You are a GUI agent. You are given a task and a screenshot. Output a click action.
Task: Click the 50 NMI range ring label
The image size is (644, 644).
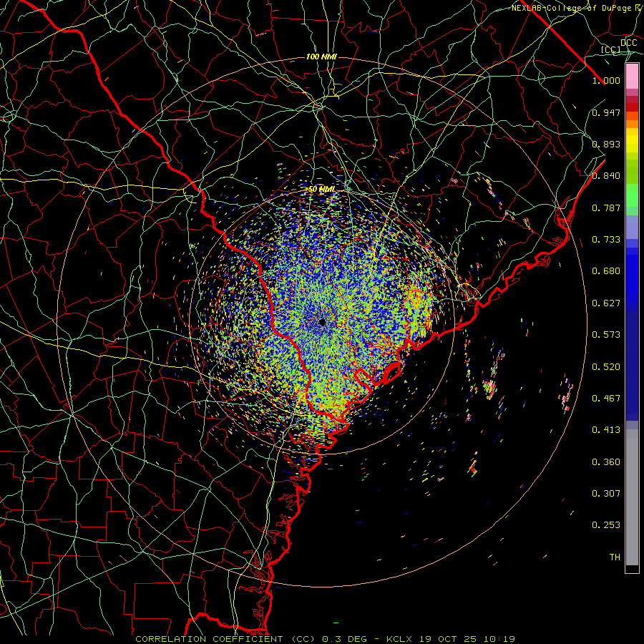coord(321,190)
